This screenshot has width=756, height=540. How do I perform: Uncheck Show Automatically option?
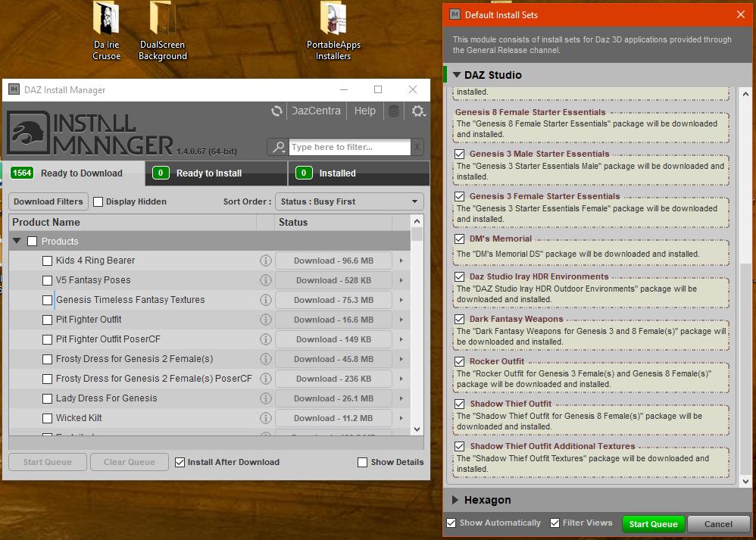point(451,523)
